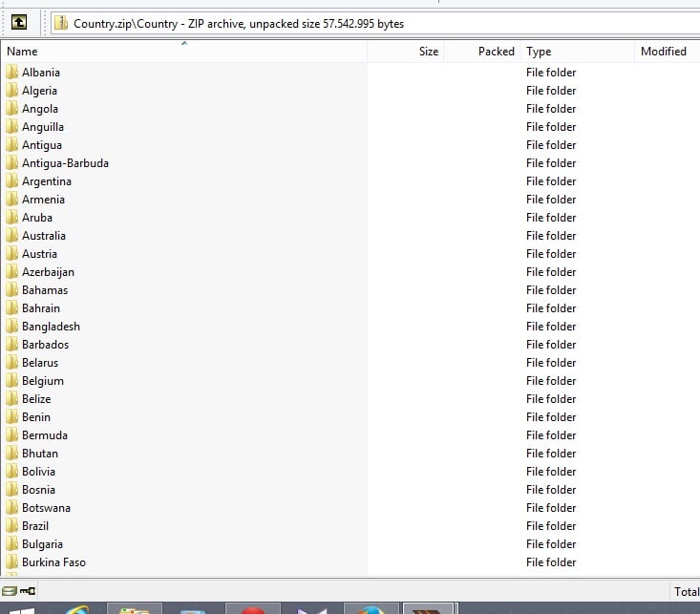Sort list by Type column header

[577, 52]
